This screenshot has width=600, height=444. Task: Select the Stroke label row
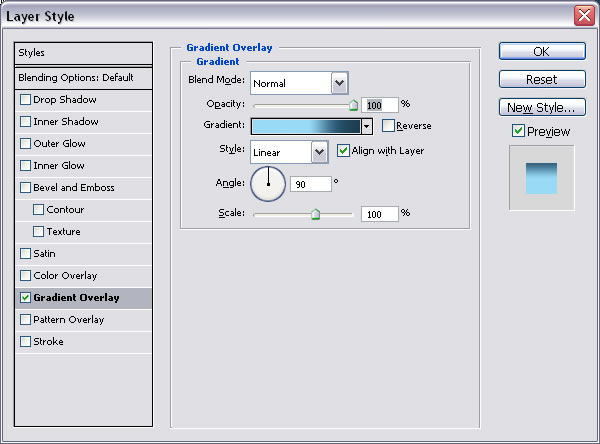[x=83, y=342]
